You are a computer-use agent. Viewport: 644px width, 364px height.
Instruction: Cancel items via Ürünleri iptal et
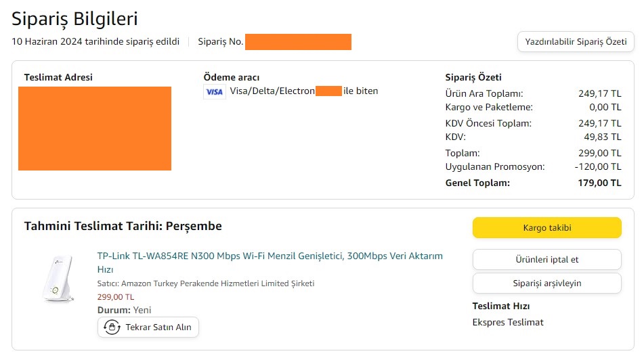coord(546,259)
